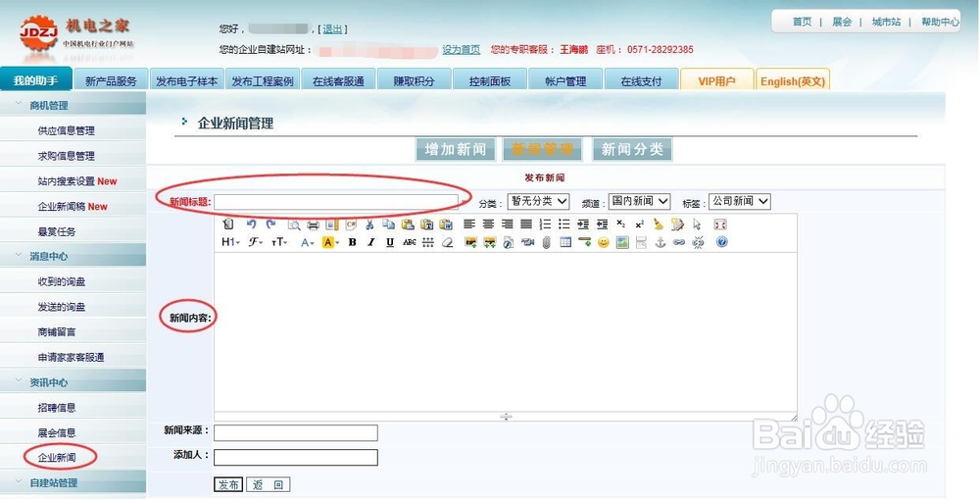This screenshot has width=980, height=499.
Task: Insert a smiley emoticon
Action: (x=603, y=242)
